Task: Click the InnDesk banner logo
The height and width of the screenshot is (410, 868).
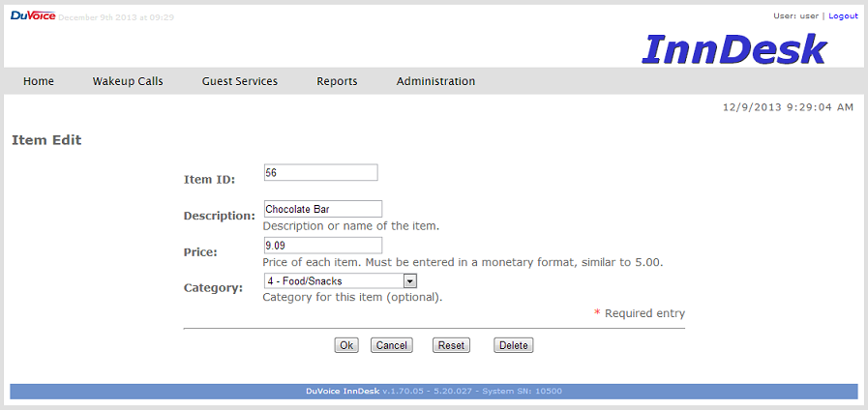Action: (734, 49)
